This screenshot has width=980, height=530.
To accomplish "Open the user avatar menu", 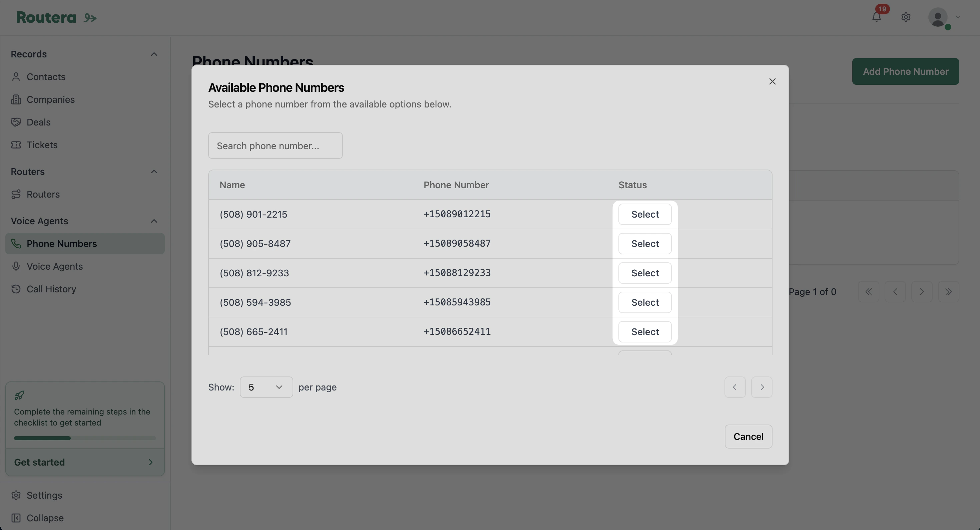I will [938, 17].
